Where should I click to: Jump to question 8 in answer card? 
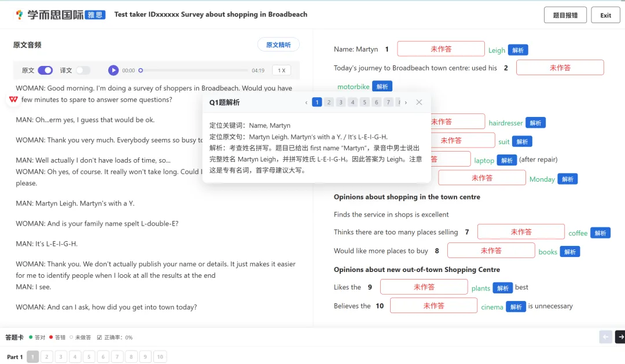tap(131, 357)
